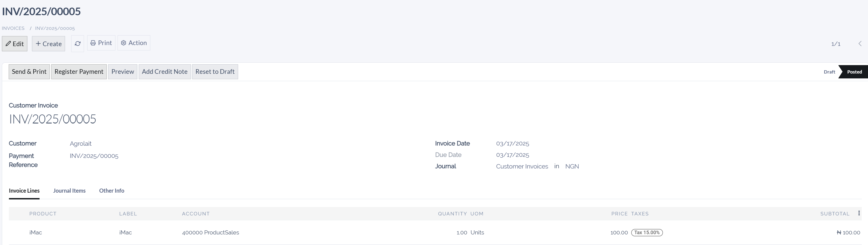Click Register Payment for this invoice
Image resolution: width=868 pixels, height=245 pixels.
tap(79, 72)
